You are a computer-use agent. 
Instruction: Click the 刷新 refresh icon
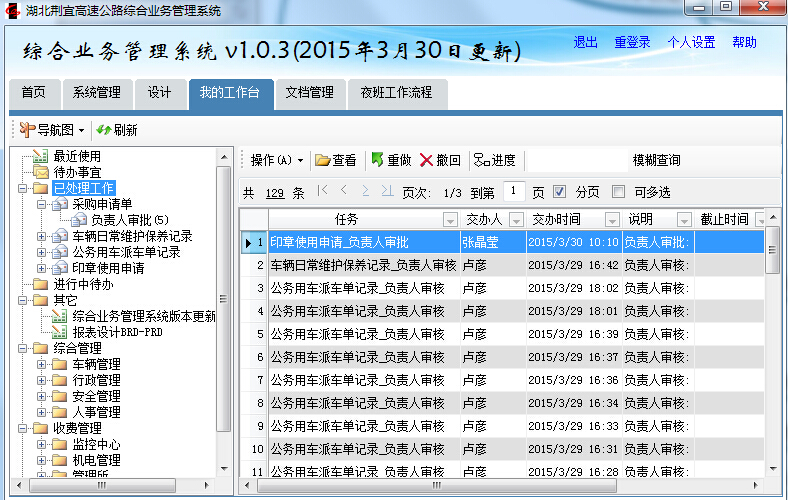[x=103, y=130]
